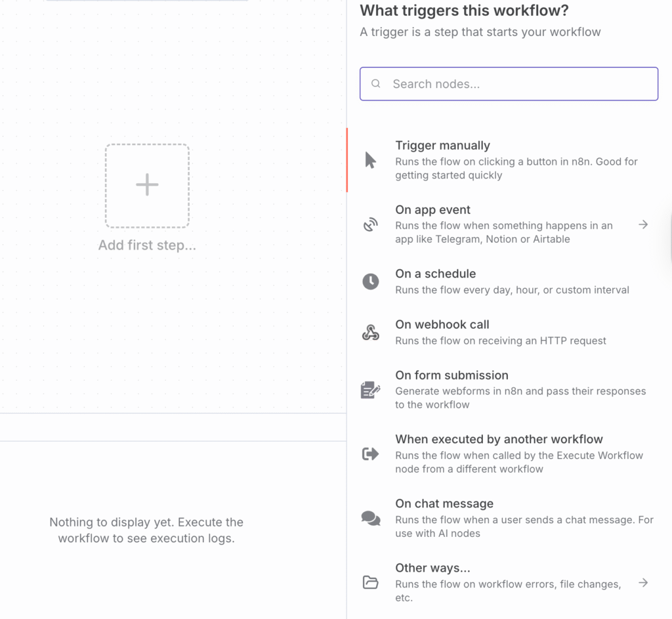This screenshot has height=619, width=672.
Task: Select the "Trigger manually" option
Action: point(442,146)
